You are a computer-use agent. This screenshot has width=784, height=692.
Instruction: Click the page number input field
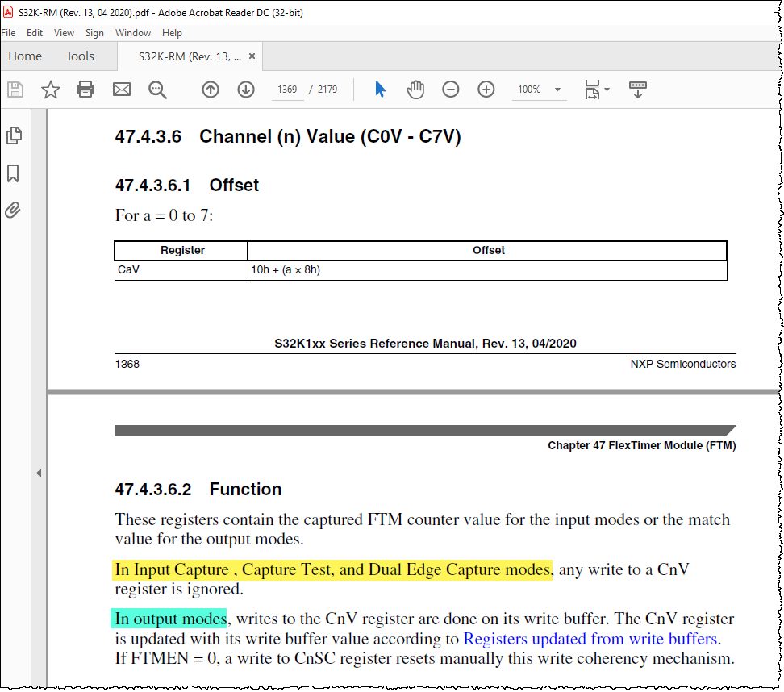tap(287, 90)
